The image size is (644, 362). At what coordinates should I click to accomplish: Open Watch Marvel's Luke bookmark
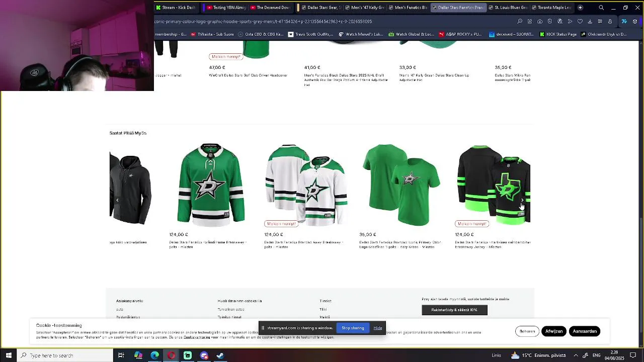(361, 34)
